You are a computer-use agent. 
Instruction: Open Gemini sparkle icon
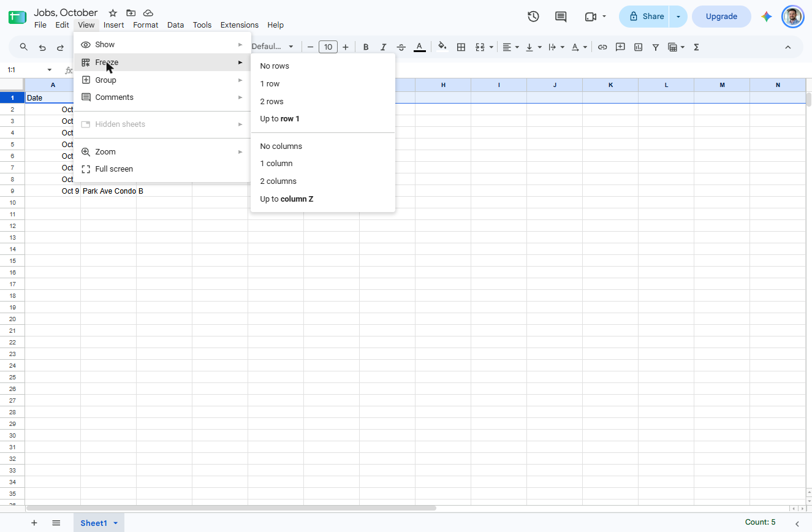point(766,17)
